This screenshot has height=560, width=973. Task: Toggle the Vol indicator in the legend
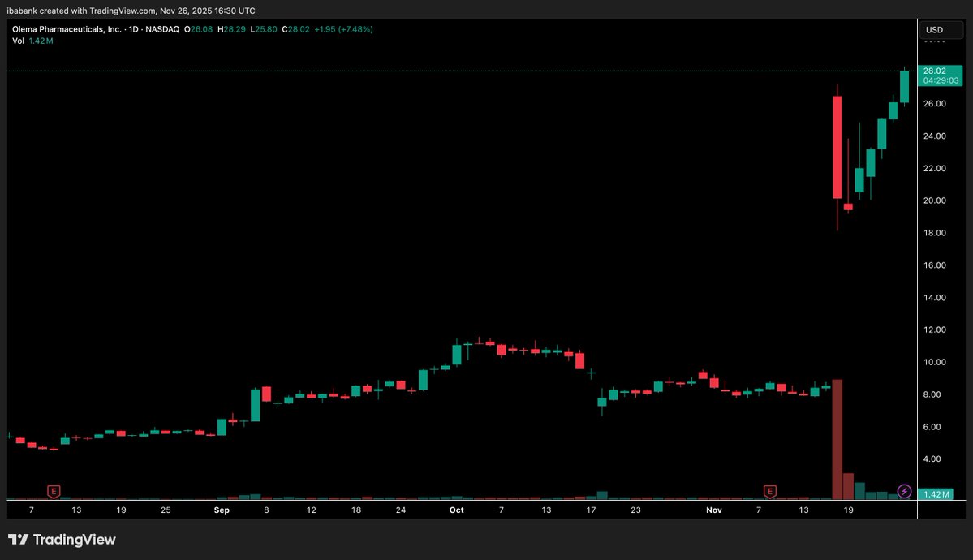click(18, 40)
